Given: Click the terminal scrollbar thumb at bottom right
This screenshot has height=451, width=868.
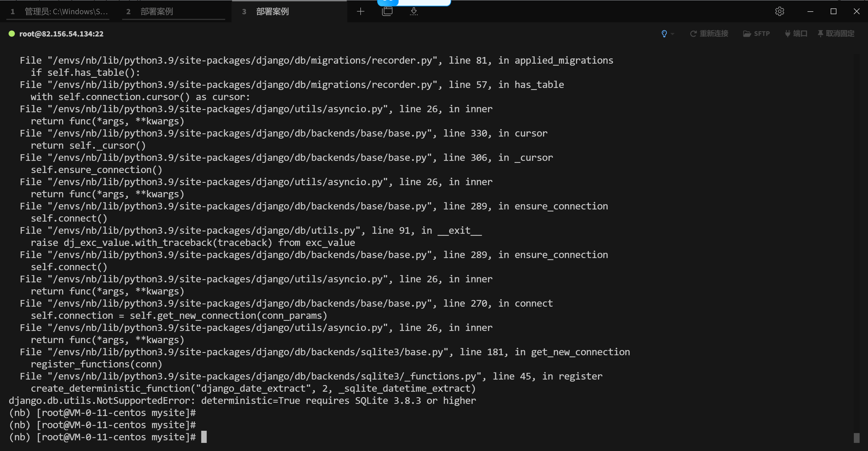Looking at the screenshot, I should 856,438.
